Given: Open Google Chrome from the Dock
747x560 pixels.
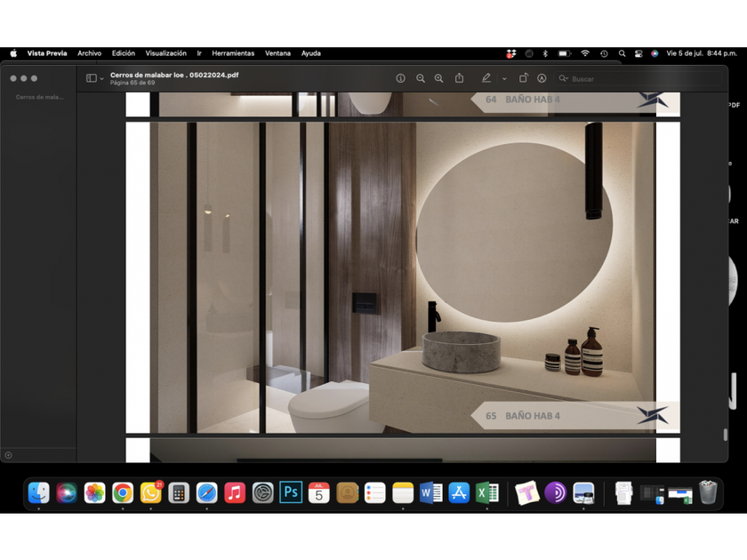Looking at the screenshot, I should (123, 492).
